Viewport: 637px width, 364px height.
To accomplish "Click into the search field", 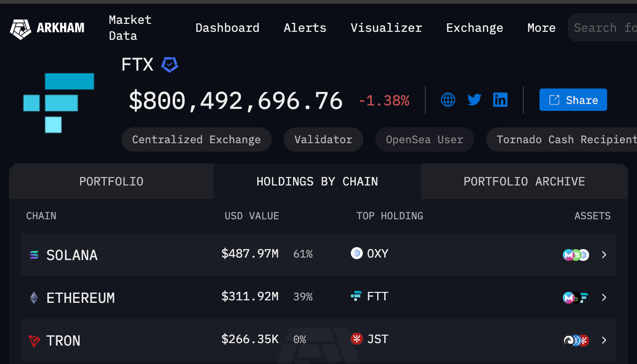I will [607, 27].
